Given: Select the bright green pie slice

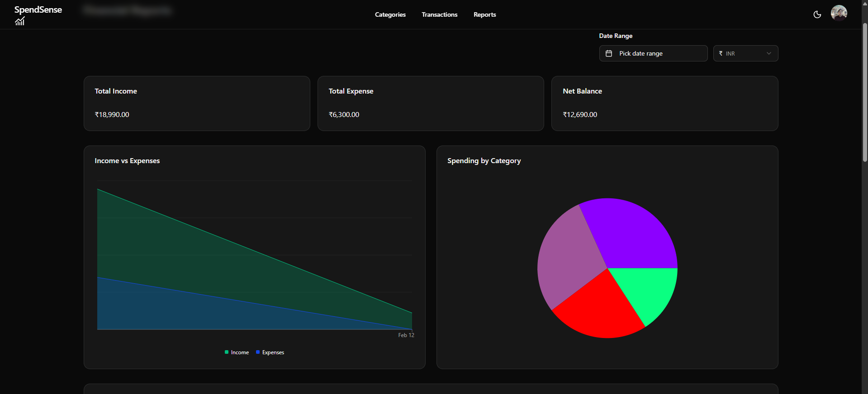Looking at the screenshot, I should pos(651,289).
